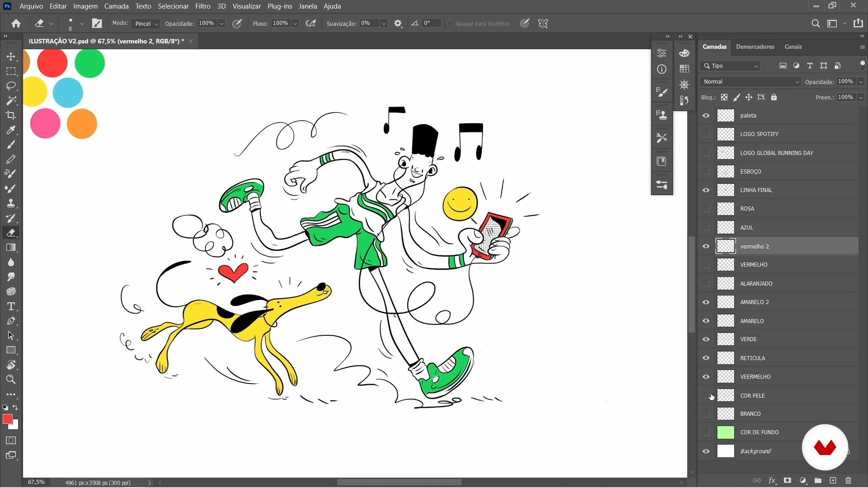Select the Horizontal Type tool
Image resolution: width=868 pixels, height=488 pixels.
tap(11, 306)
